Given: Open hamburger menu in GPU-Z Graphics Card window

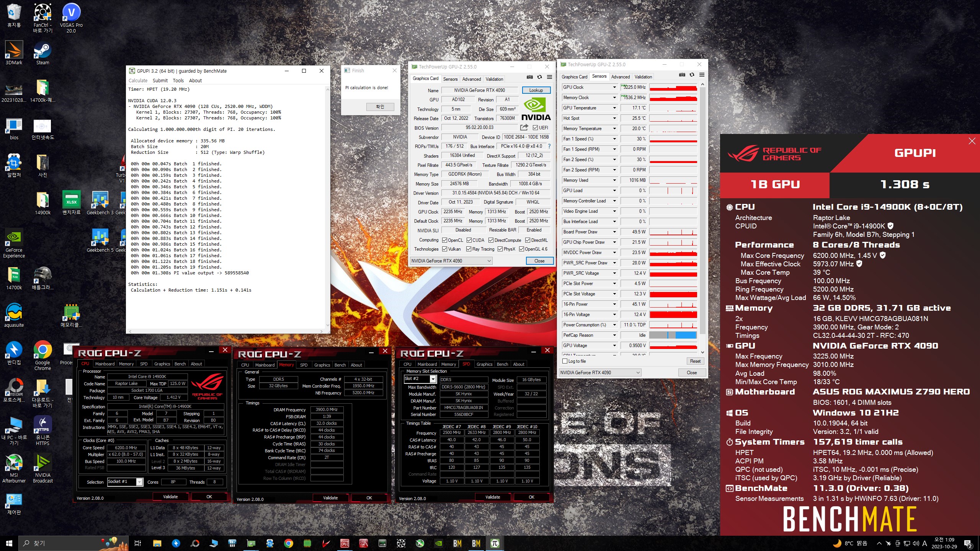Looking at the screenshot, I should click(x=549, y=77).
